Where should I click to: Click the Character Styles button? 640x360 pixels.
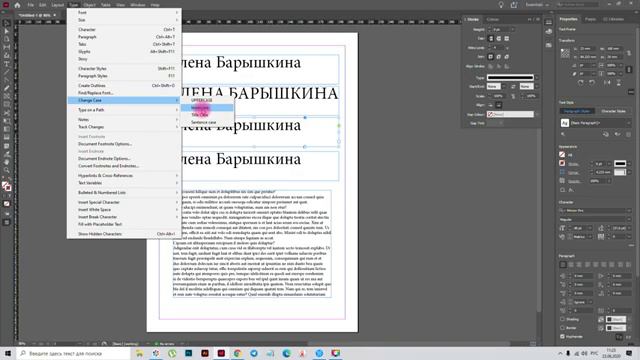click(613, 111)
